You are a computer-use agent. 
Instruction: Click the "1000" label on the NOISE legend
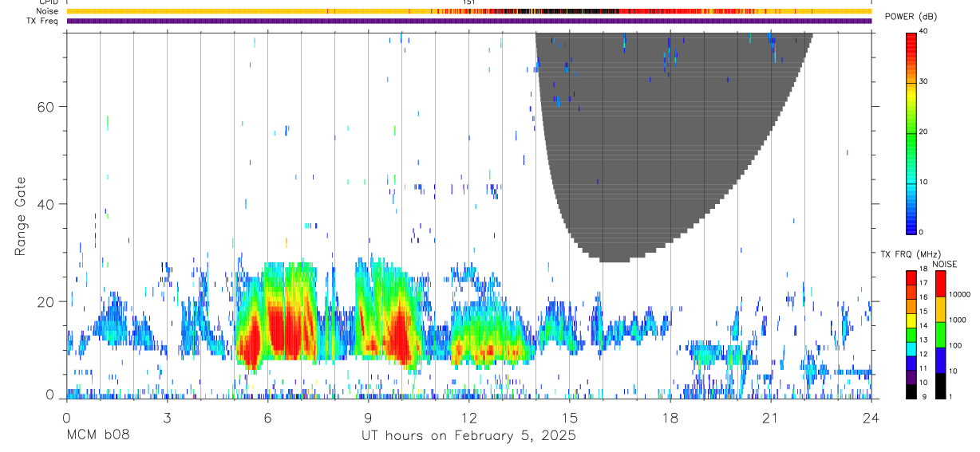(958, 320)
